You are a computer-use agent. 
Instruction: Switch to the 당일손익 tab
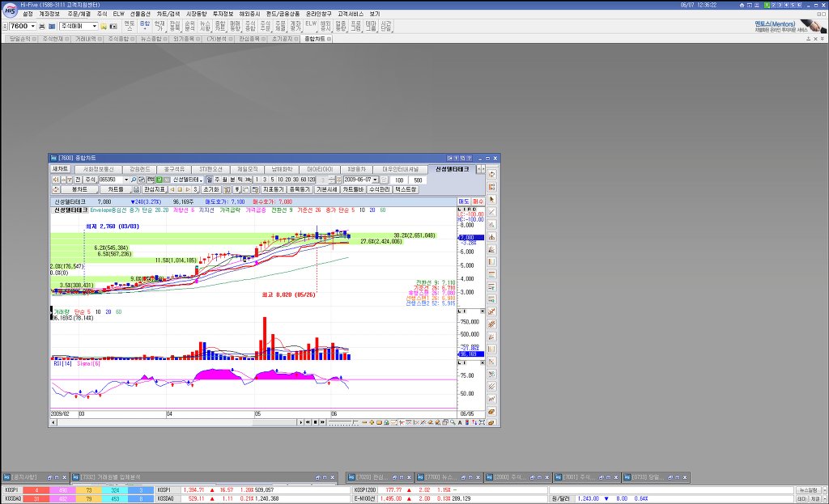20,39
